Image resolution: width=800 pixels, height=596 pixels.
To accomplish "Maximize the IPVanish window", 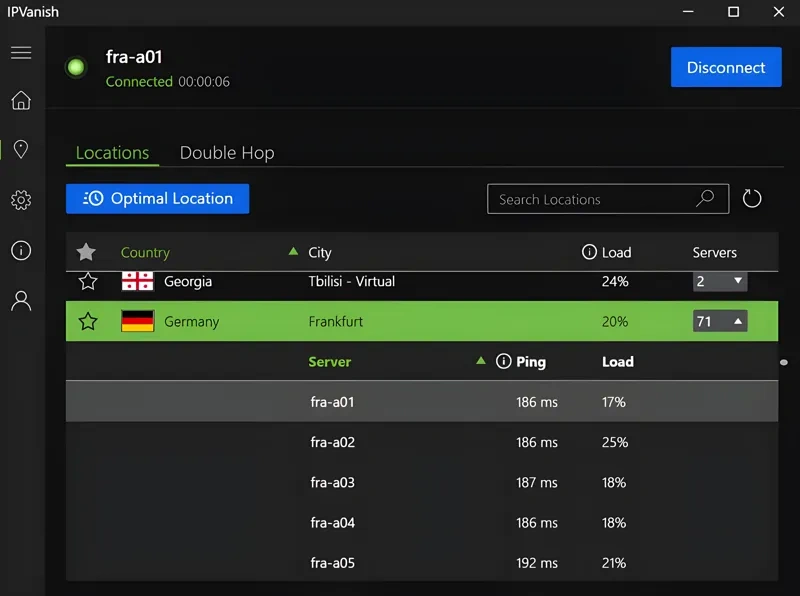I will pyautogui.click(x=733, y=12).
